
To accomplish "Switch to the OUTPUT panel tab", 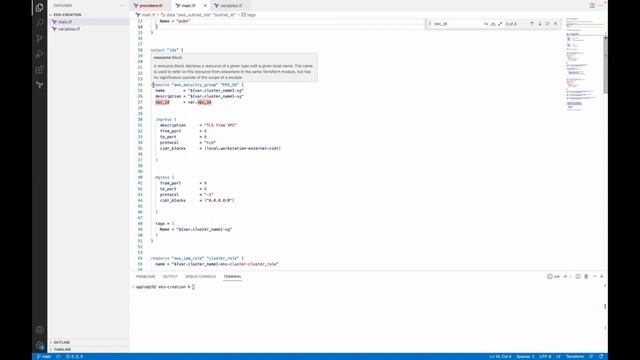I will (170, 276).
